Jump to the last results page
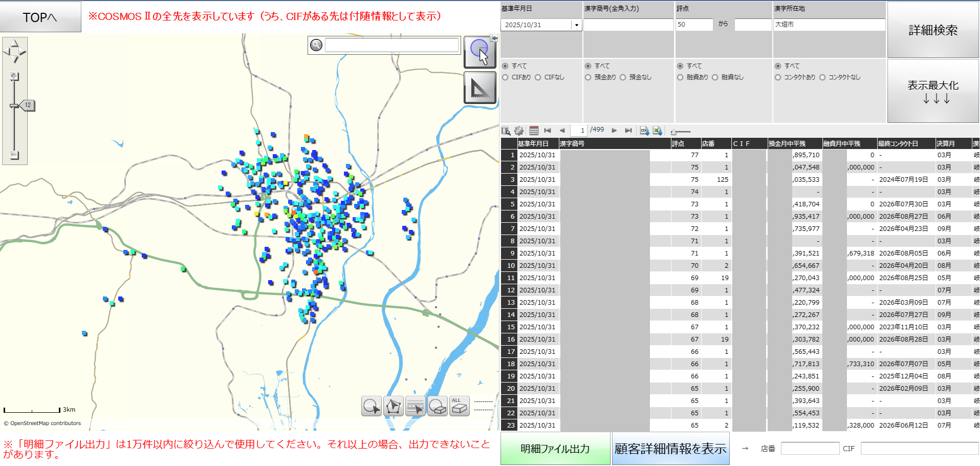The image size is (980, 466). pos(628,131)
